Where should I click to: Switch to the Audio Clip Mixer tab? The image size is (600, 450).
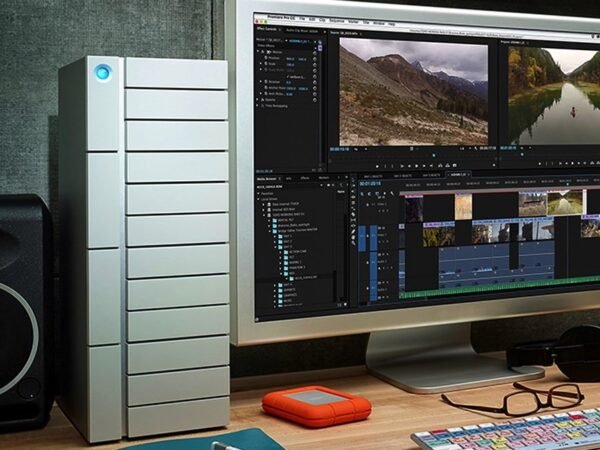tap(302, 31)
